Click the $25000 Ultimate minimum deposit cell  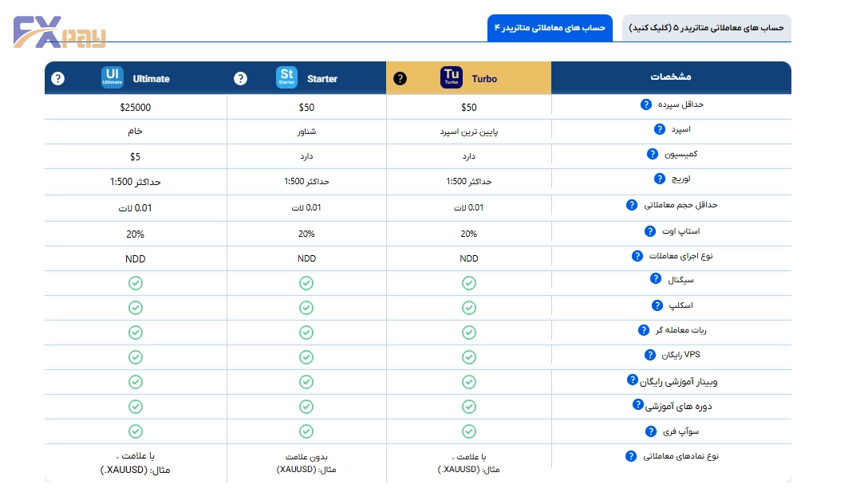tap(136, 107)
